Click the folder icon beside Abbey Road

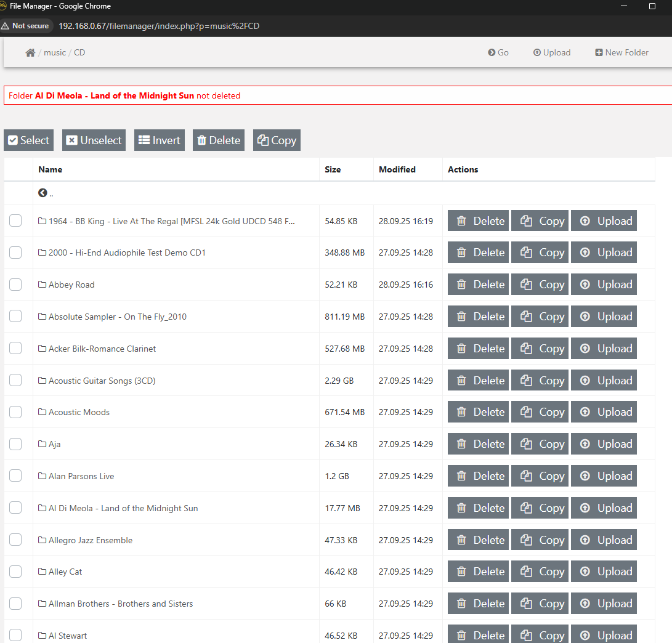(x=43, y=285)
